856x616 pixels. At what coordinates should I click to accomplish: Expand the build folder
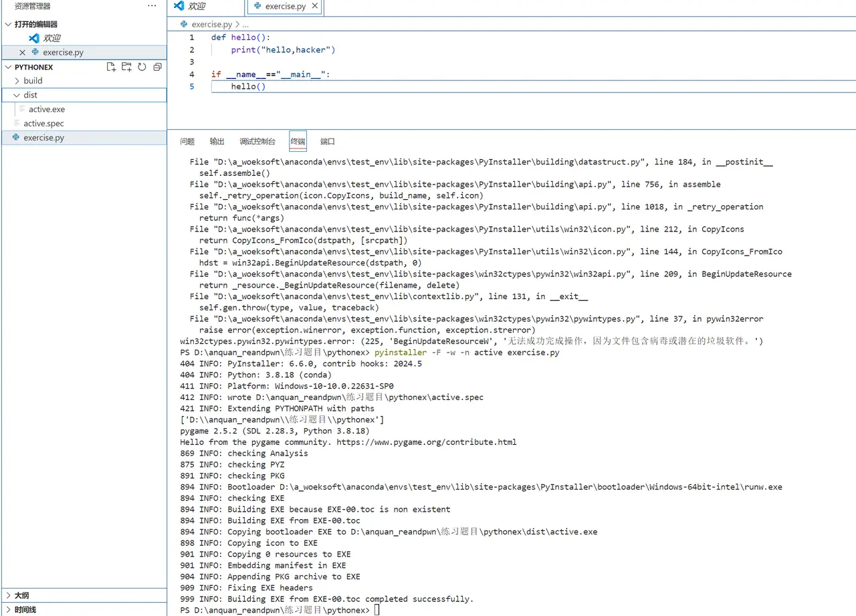[17, 81]
